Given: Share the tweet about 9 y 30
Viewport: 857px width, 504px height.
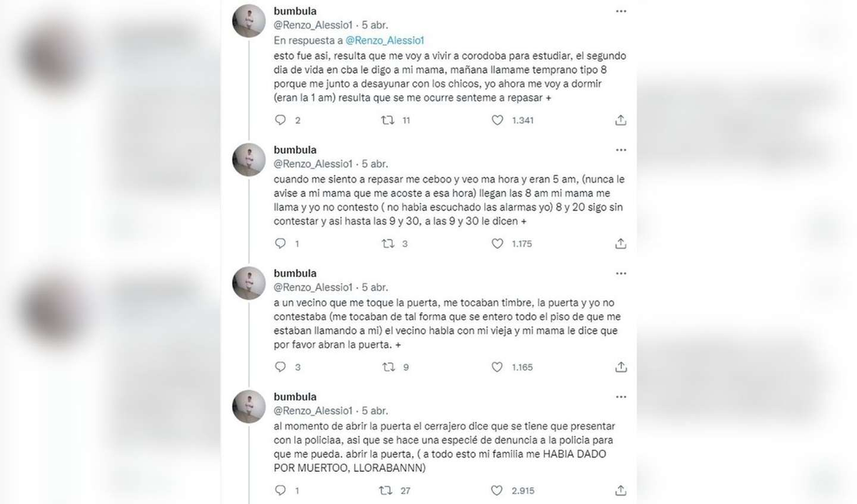Looking at the screenshot, I should pyautogui.click(x=621, y=243).
